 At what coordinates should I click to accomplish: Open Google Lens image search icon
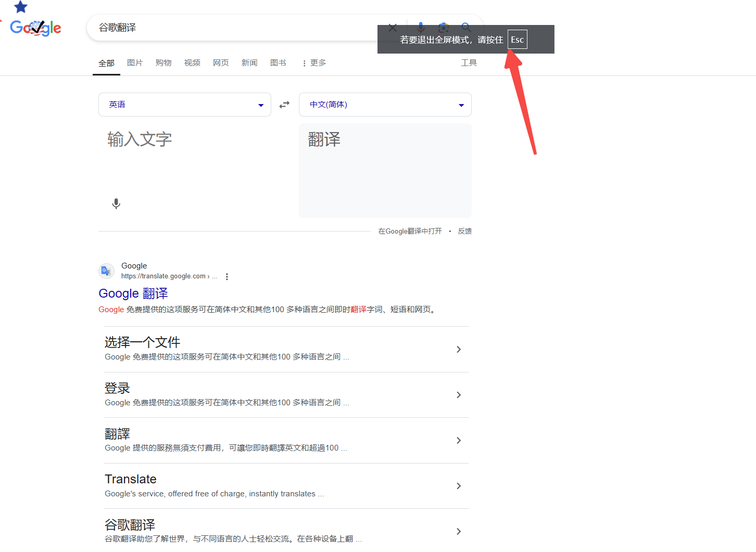(443, 28)
